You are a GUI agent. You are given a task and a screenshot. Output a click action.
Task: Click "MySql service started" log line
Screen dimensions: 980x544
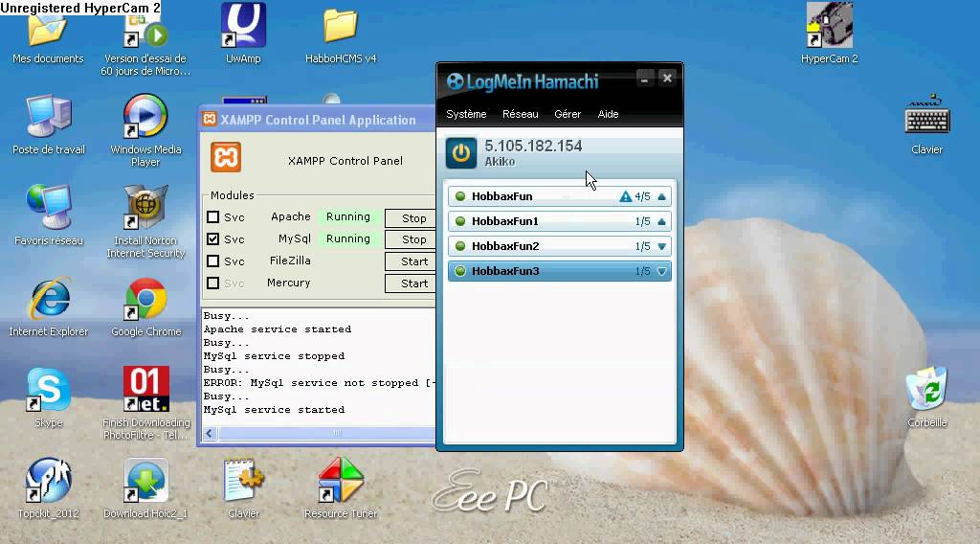pos(274,410)
